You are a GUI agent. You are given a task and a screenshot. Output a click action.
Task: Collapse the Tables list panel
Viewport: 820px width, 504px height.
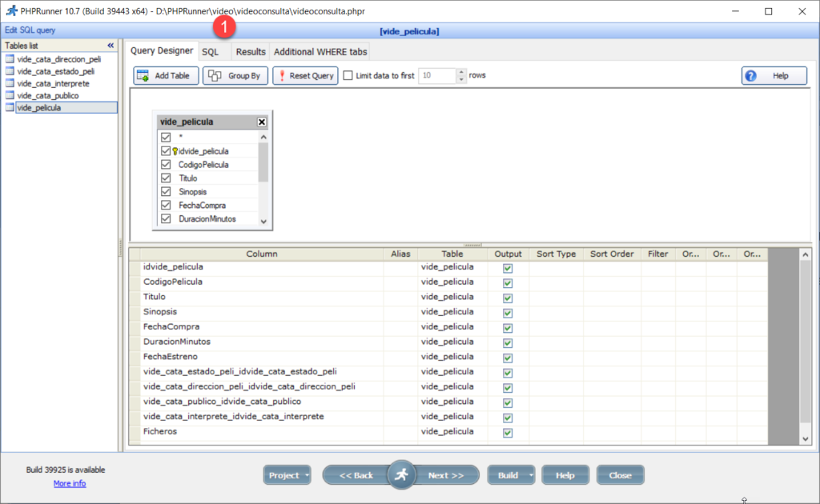pyautogui.click(x=111, y=46)
